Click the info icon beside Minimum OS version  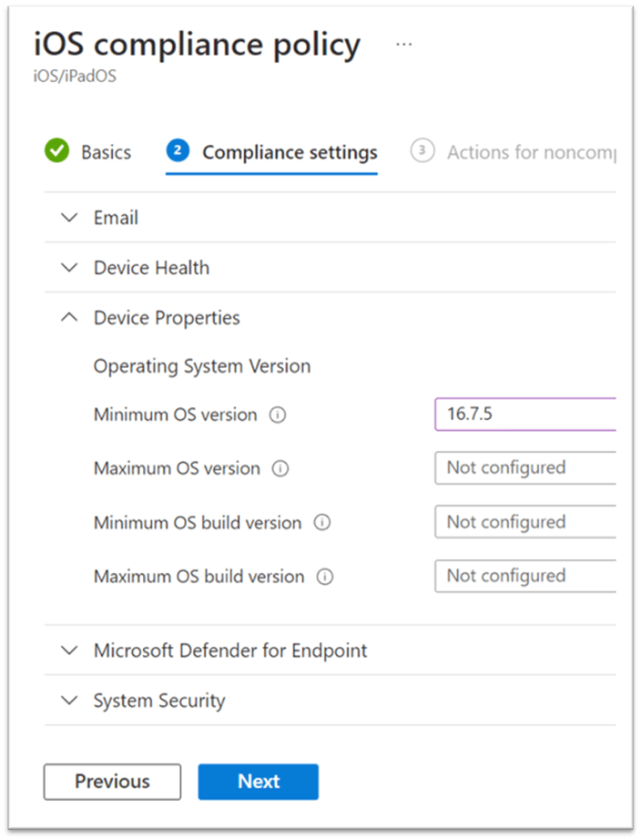click(x=280, y=415)
